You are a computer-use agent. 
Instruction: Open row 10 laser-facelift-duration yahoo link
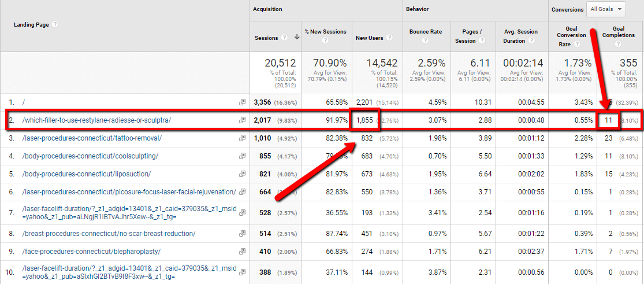(129, 272)
